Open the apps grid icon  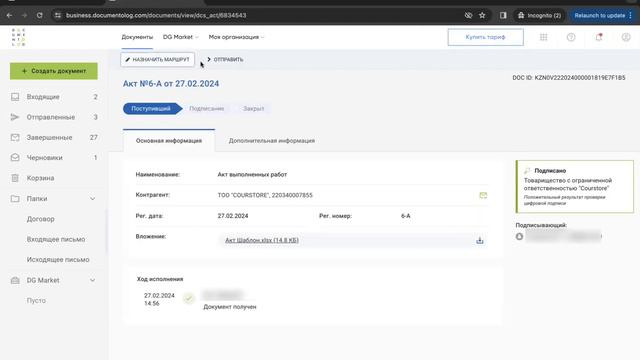point(543,37)
